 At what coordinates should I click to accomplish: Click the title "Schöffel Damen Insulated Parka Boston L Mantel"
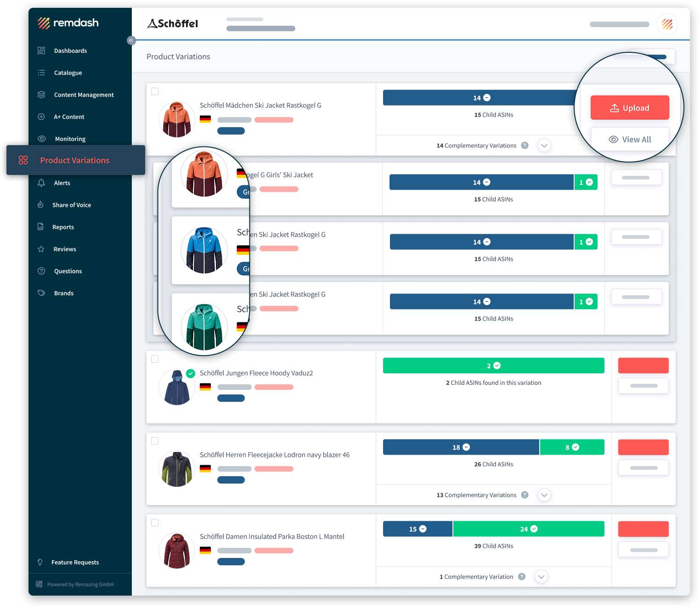(x=272, y=537)
